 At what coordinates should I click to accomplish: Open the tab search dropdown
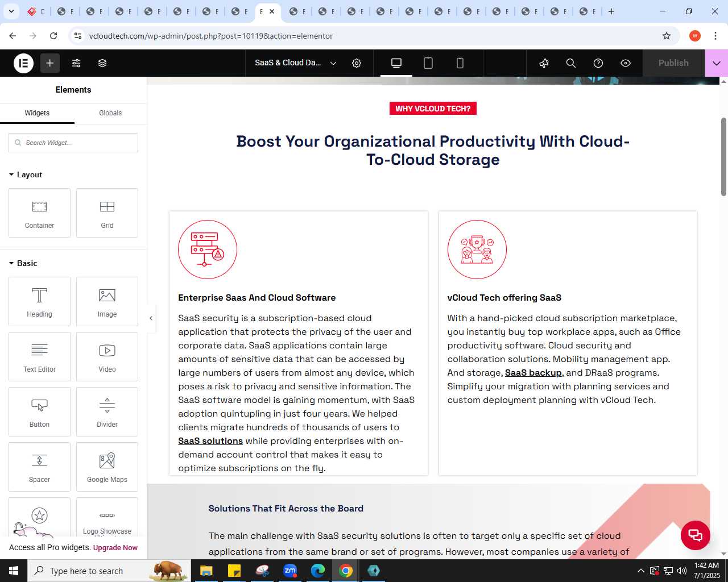click(11, 11)
